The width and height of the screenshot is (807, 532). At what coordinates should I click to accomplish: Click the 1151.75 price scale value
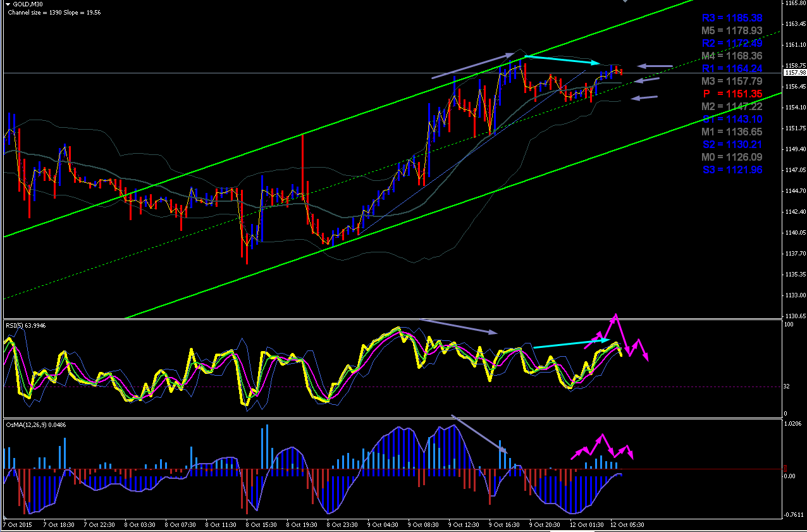tap(795, 128)
